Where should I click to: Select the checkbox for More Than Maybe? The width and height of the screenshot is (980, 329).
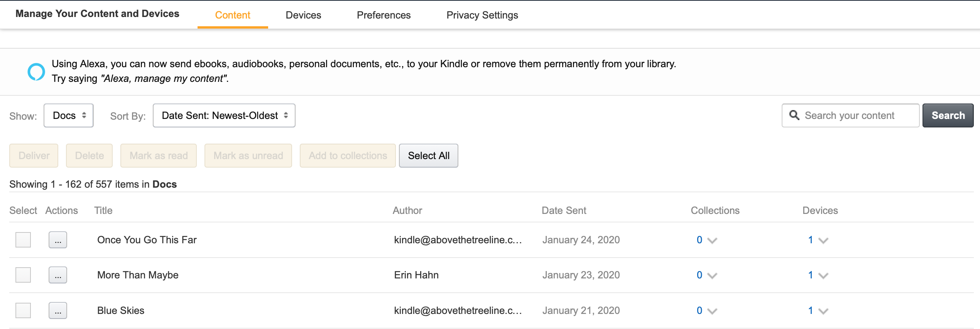(x=23, y=275)
